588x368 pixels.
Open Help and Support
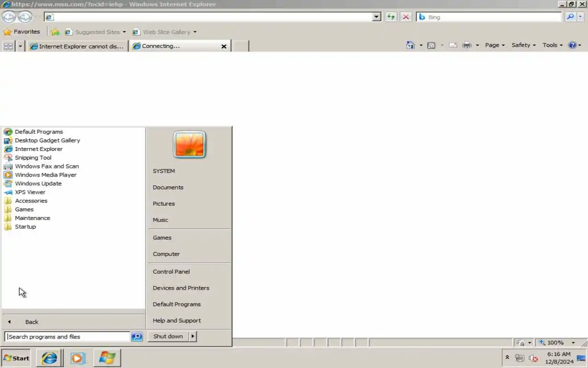[177, 321]
